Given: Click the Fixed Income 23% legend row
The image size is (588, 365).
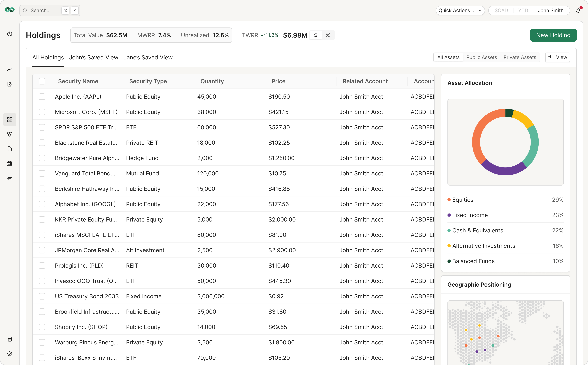Looking at the screenshot, I should click(x=505, y=215).
